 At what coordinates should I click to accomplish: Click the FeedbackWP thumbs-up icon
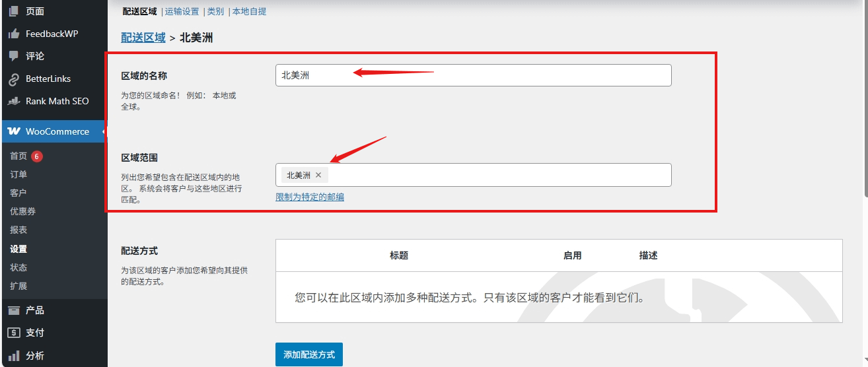pyautogui.click(x=13, y=34)
